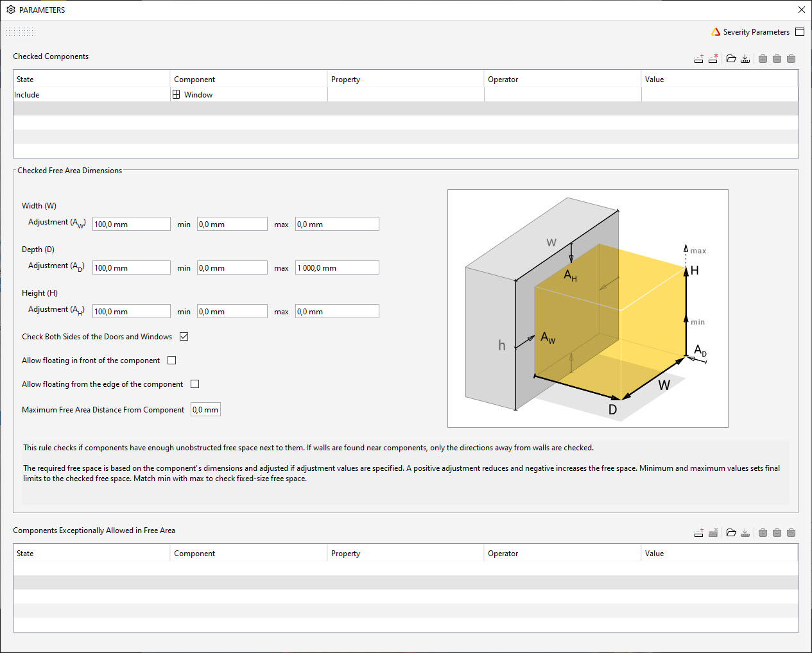Viewport: 812px width, 653px height.
Task: Click basket remove icon in Exceptionally Allowed toolbar
Action: click(x=777, y=532)
